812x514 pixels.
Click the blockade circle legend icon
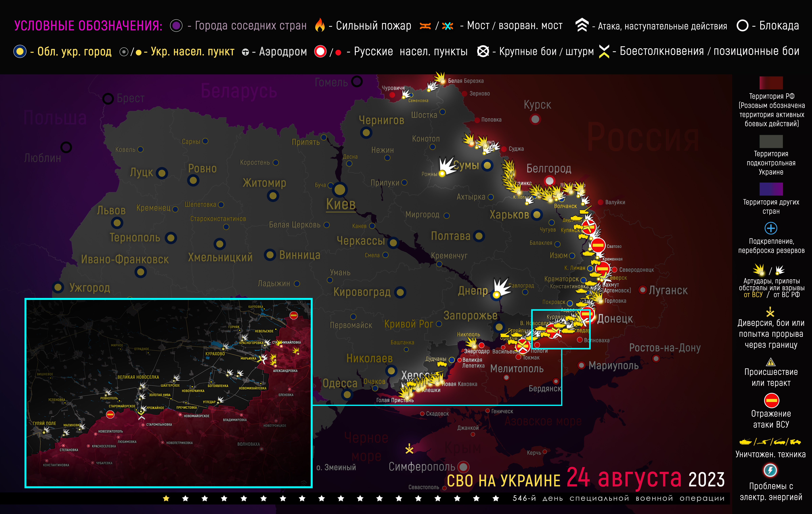(x=742, y=25)
